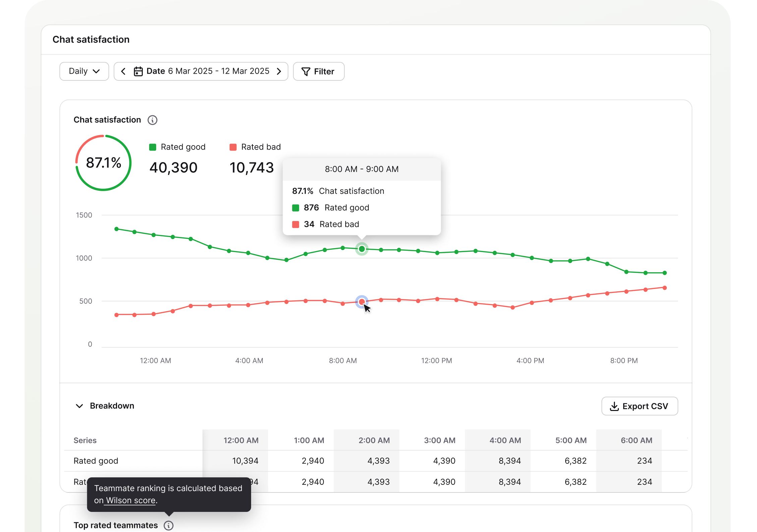
Task: Click the 87.1% satisfaction donut chart
Action: tap(103, 163)
